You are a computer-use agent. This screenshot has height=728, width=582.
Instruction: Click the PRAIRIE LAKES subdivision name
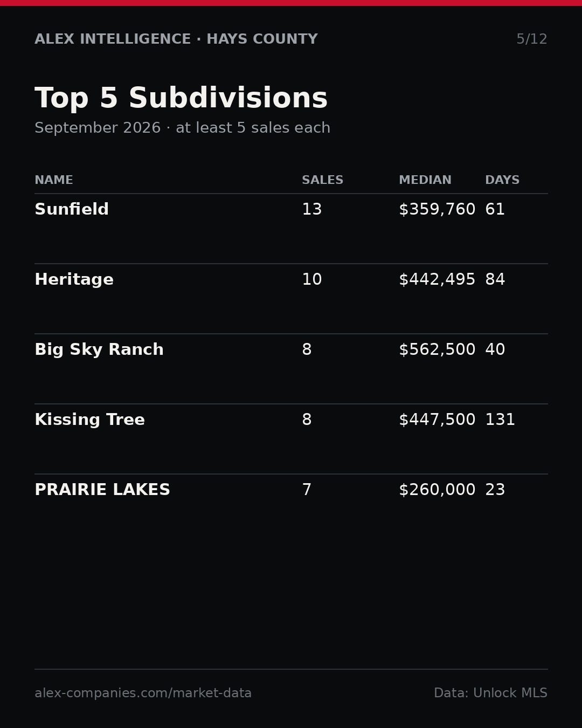pos(102,490)
